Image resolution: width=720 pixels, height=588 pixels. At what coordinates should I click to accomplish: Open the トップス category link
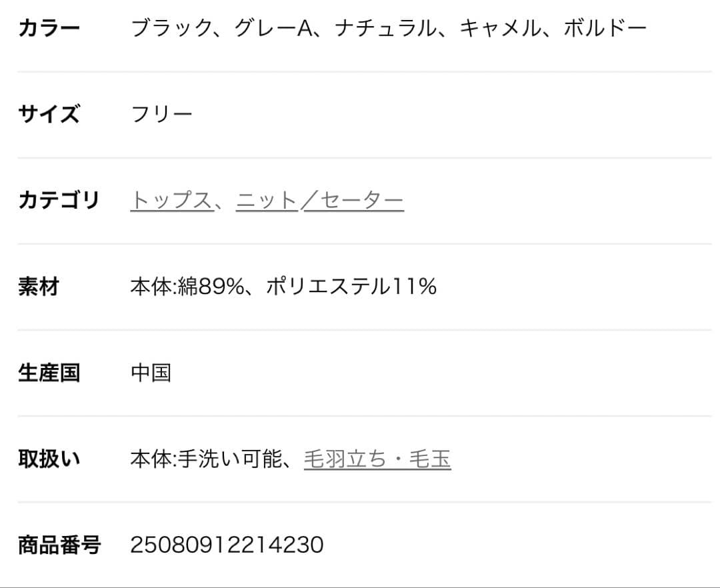[170, 199]
